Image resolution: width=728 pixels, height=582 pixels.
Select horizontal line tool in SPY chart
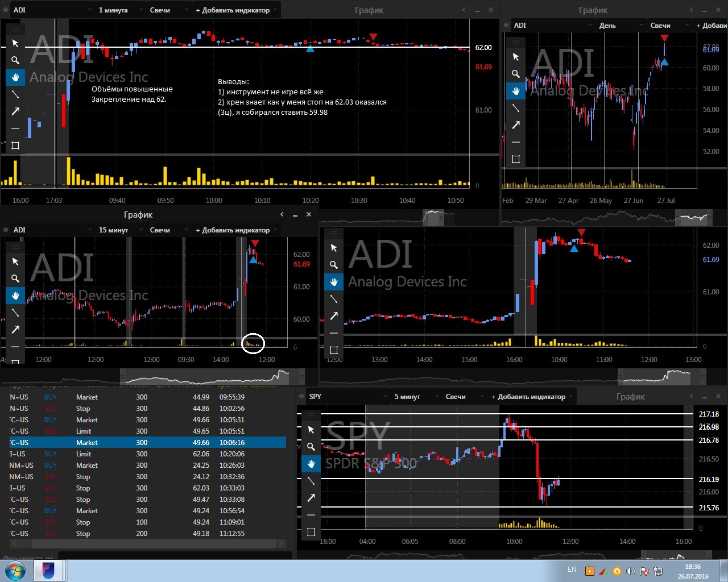311,515
